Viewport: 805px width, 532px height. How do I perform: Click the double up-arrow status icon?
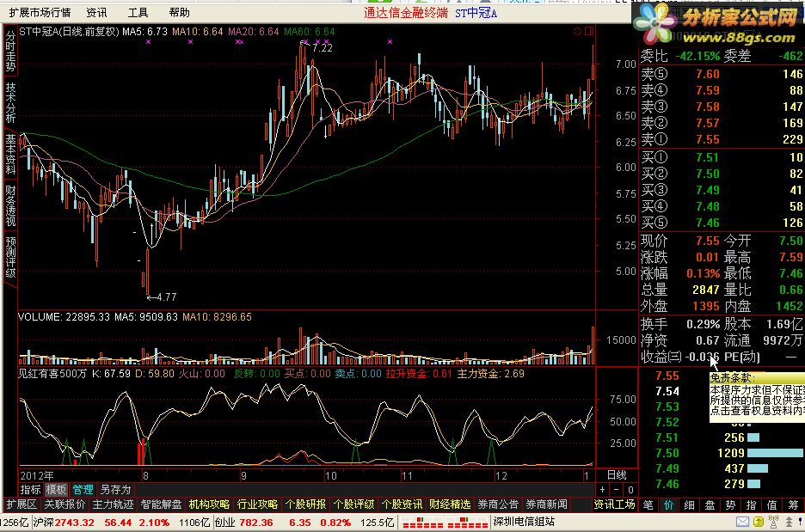tap(789, 522)
